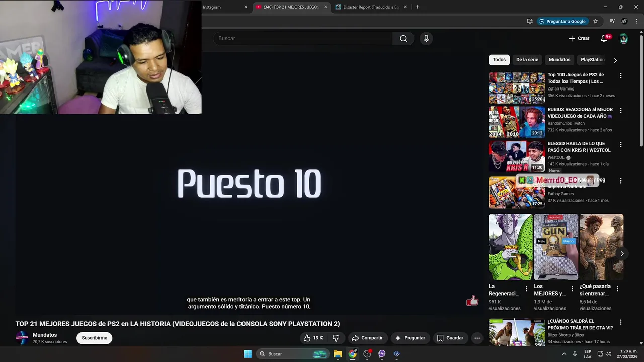Open options for ¿Qué pasaría si entrenar... short
The height and width of the screenshot is (362, 644).
[x=617, y=289]
